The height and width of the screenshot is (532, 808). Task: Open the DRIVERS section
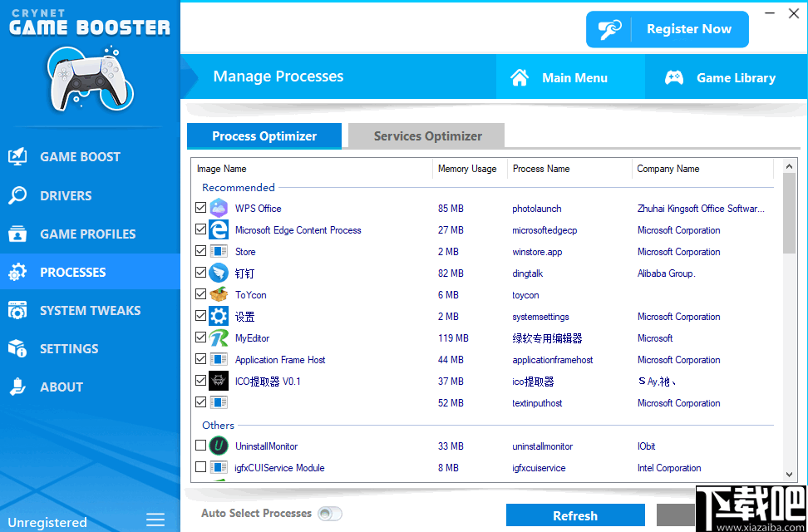click(90, 195)
